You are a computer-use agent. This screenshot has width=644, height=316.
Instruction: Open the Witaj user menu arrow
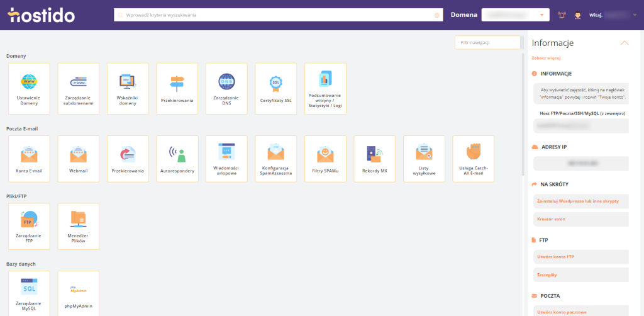tap(635, 15)
